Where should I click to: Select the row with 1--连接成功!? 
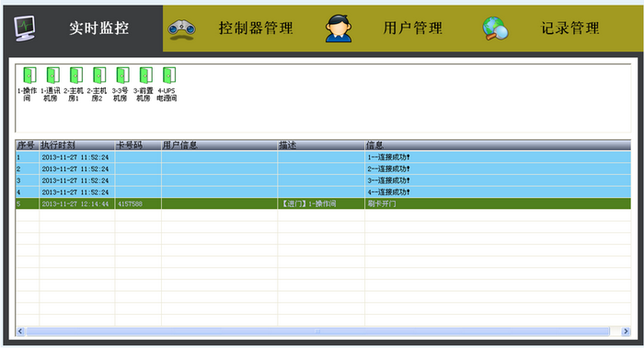pos(323,157)
